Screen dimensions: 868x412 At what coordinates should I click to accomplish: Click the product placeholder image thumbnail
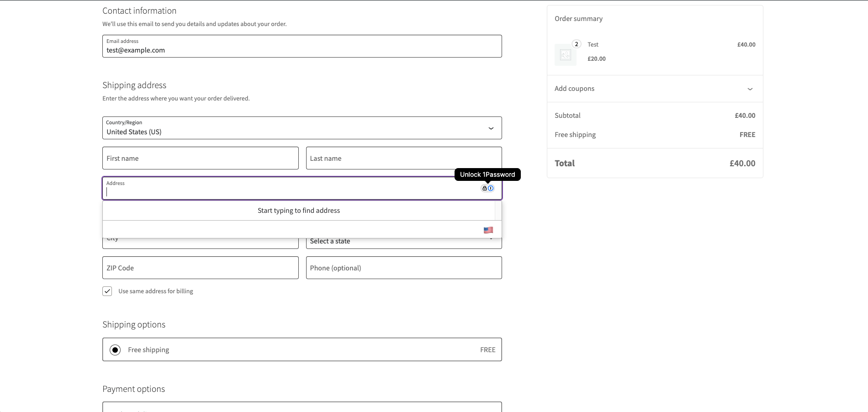565,54
